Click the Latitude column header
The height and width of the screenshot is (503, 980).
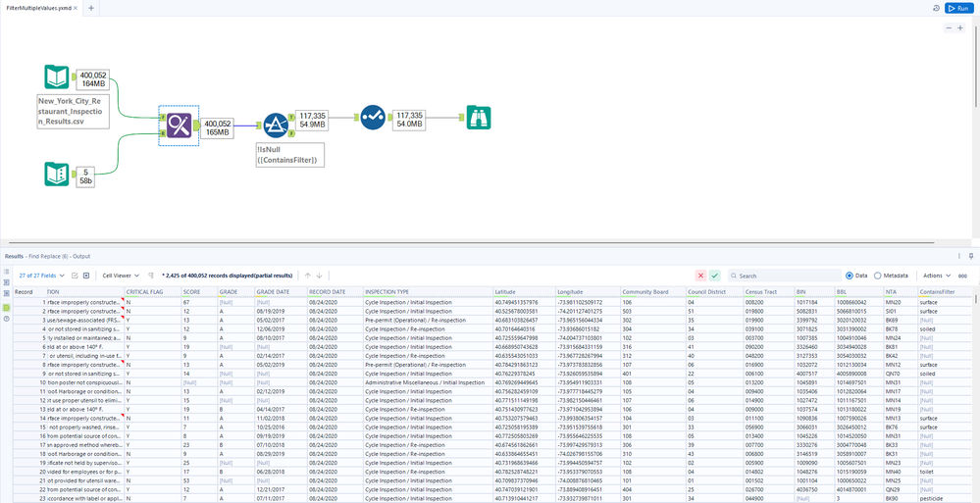(525, 292)
